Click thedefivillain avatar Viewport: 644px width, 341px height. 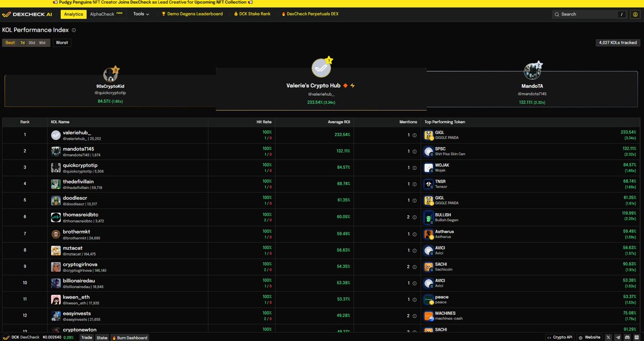pos(56,184)
